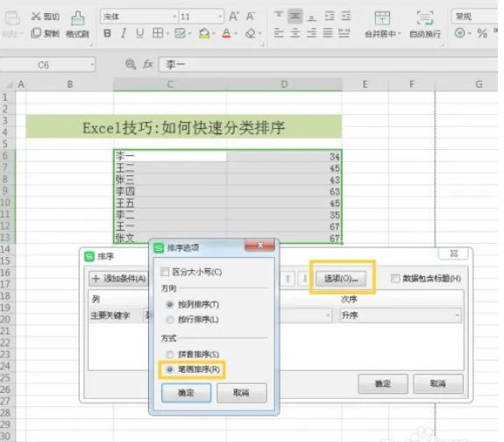Click the red font color A swatch

pos(227,33)
